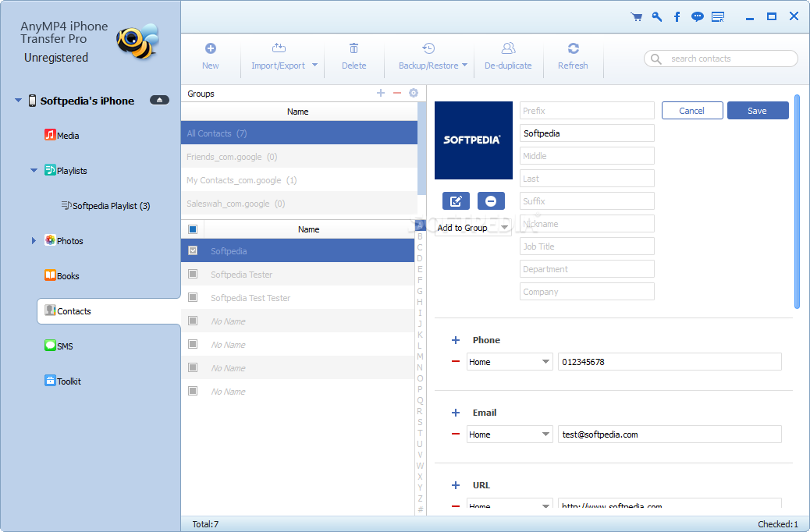Open the Facebook page icon
The image size is (810, 532).
click(x=677, y=17)
